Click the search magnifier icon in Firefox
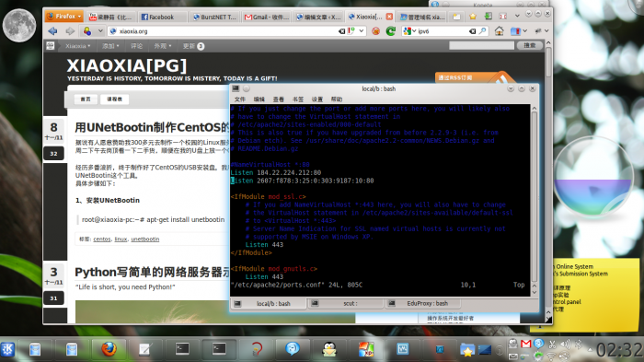Image resolution: width=644 pixels, height=362 pixels. [x=483, y=31]
